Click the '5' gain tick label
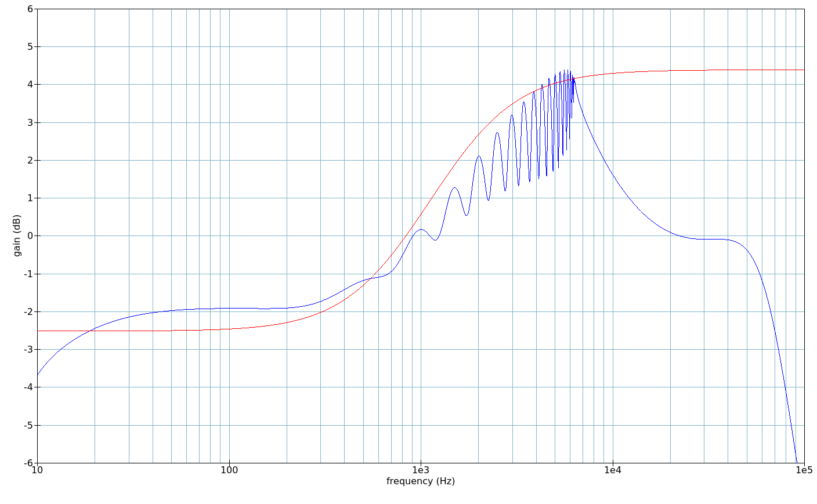Screen dimensions: 817x504 pyautogui.click(x=30, y=46)
